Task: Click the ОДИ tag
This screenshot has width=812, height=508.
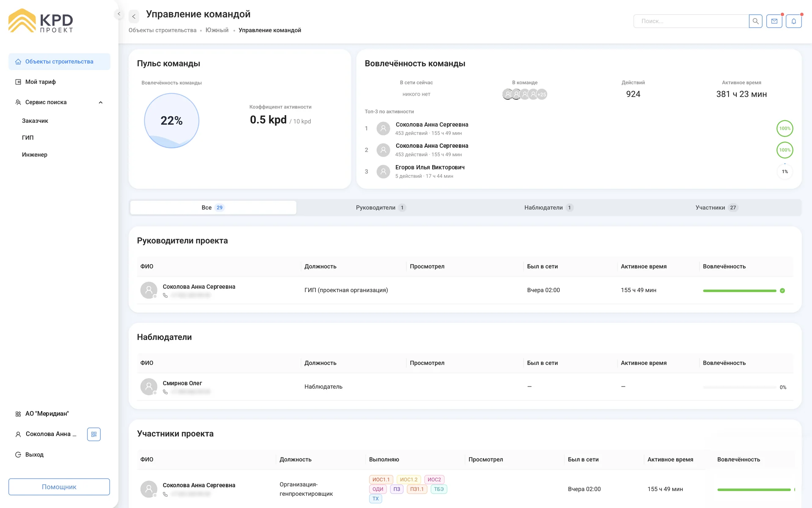Action: (378, 489)
